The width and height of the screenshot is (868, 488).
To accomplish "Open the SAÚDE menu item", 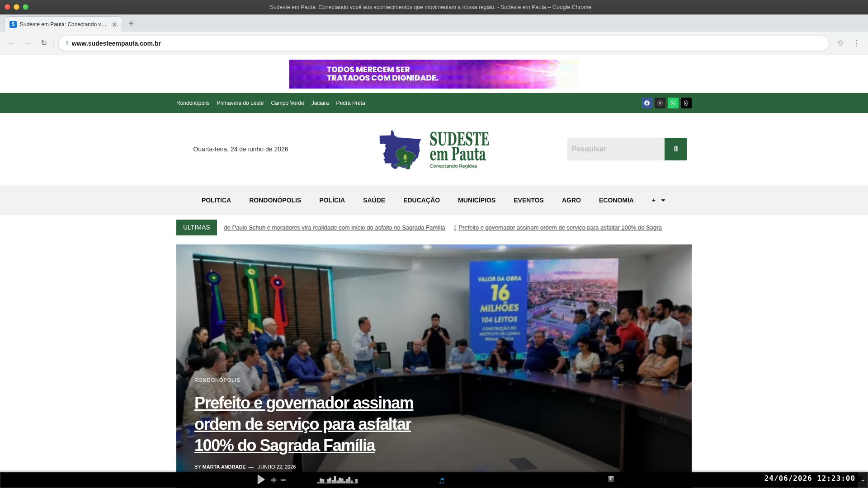I will (x=374, y=200).
